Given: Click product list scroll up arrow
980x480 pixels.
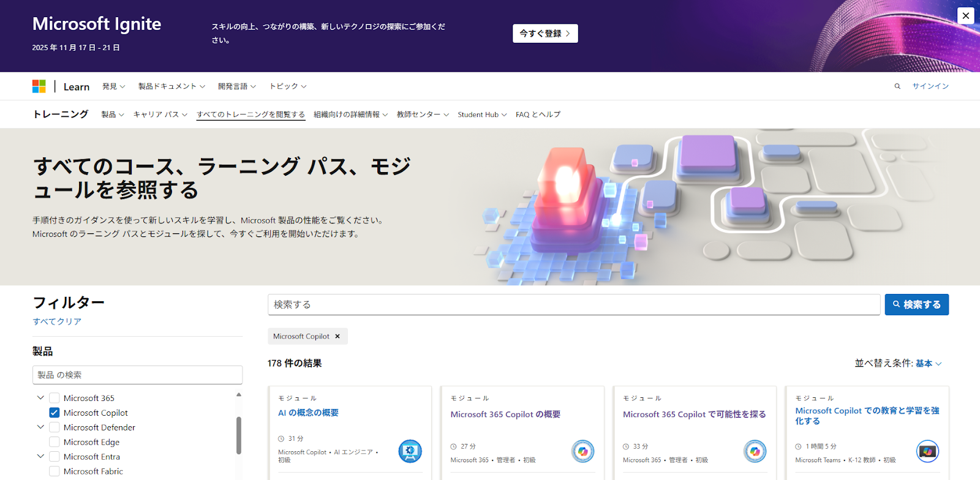Looking at the screenshot, I should (x=239, y=394).
